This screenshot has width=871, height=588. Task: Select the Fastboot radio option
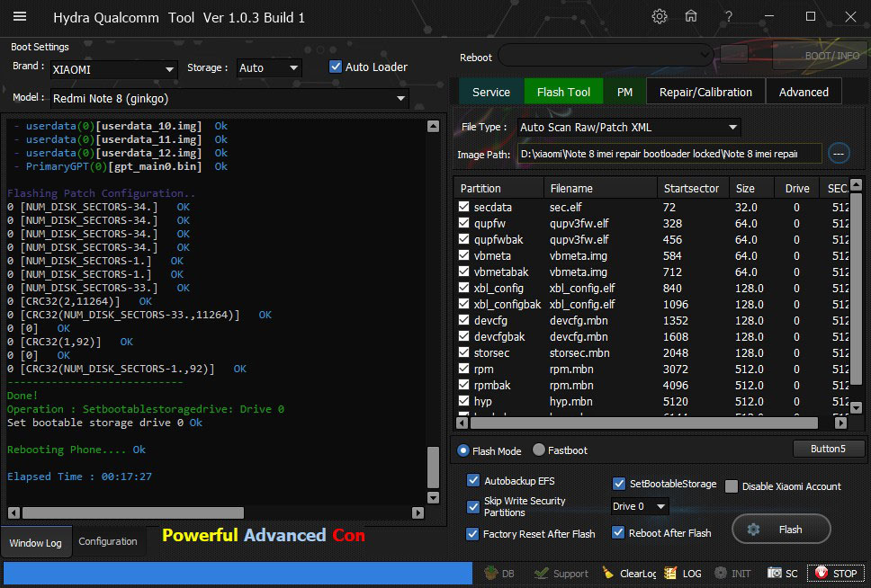click(x=540, y=450)
